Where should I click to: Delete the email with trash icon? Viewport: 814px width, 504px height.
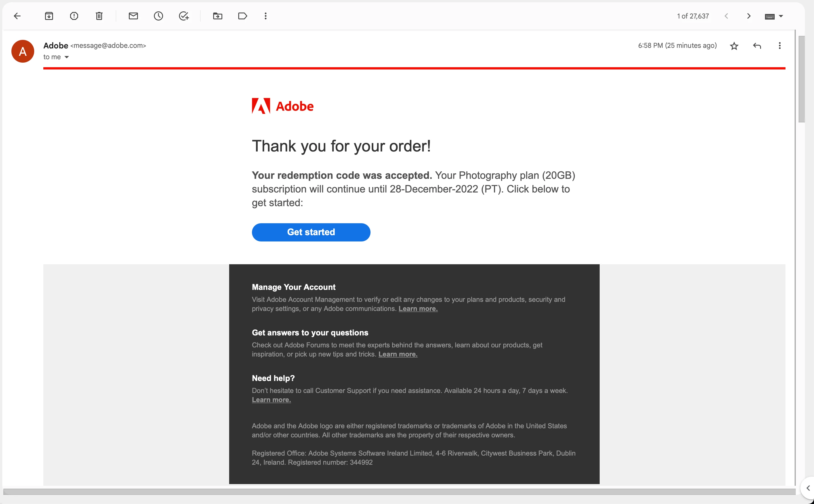[99, 16]
